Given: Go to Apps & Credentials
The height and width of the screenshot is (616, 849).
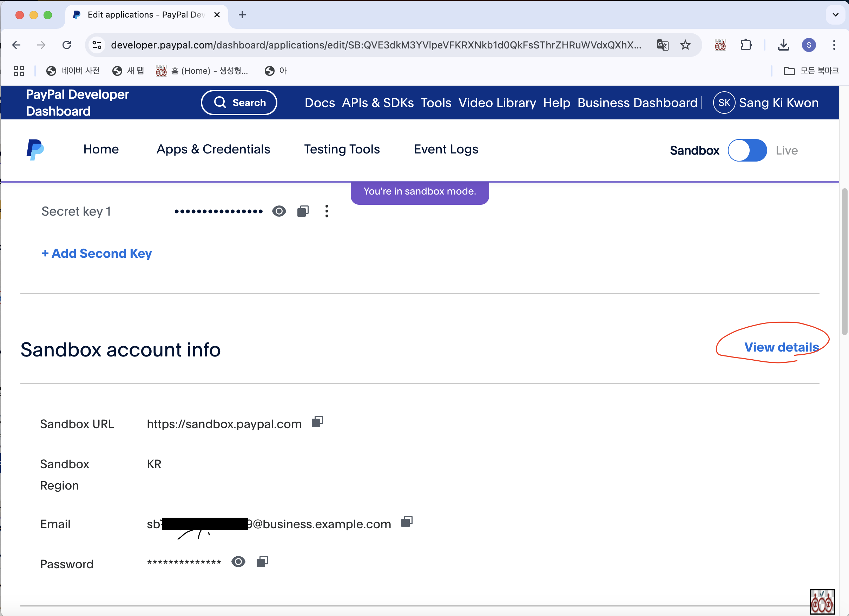Looking at the screenshot, I should pos(213,149).
